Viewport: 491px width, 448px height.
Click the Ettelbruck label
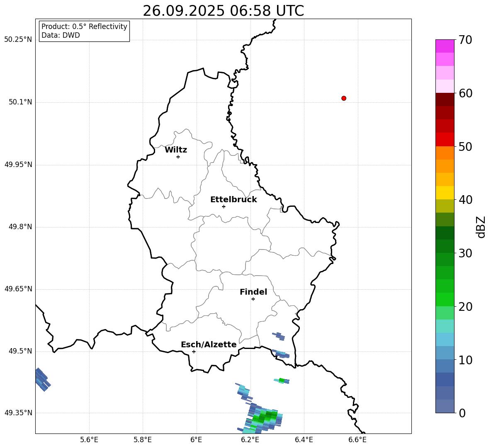click(x=233, y=200)
